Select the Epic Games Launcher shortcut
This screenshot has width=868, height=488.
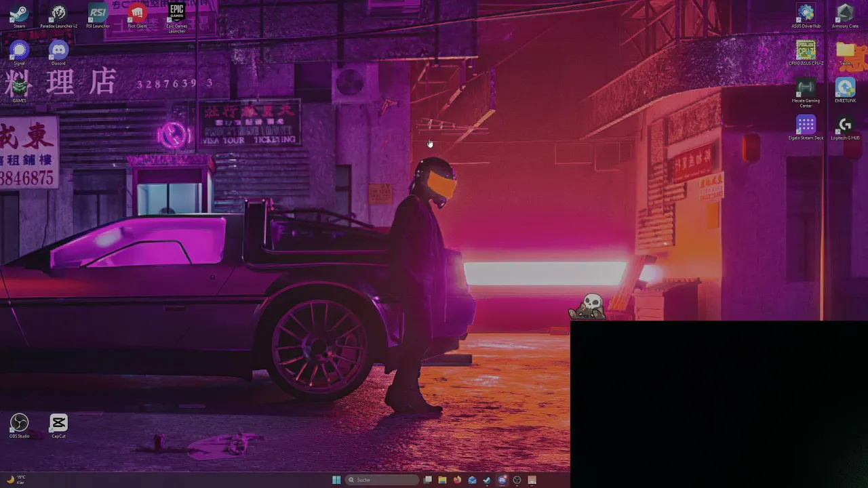176,18
